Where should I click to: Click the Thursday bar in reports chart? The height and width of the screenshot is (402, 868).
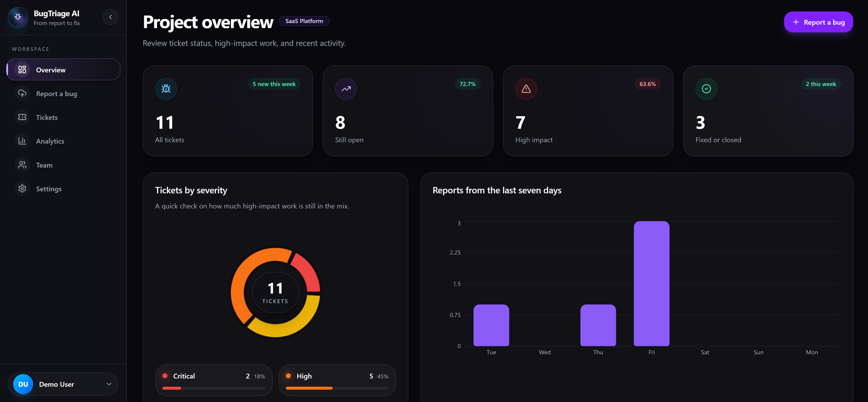click(x=598, y=325)
